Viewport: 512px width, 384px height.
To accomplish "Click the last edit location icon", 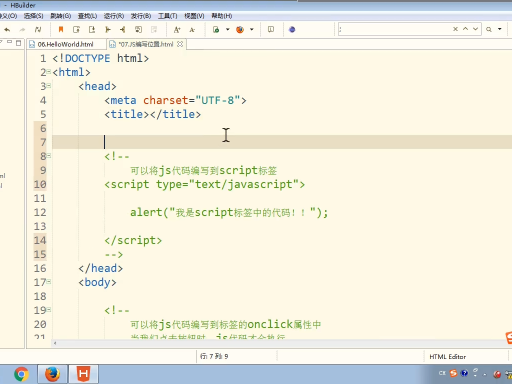I will point(38,30).
